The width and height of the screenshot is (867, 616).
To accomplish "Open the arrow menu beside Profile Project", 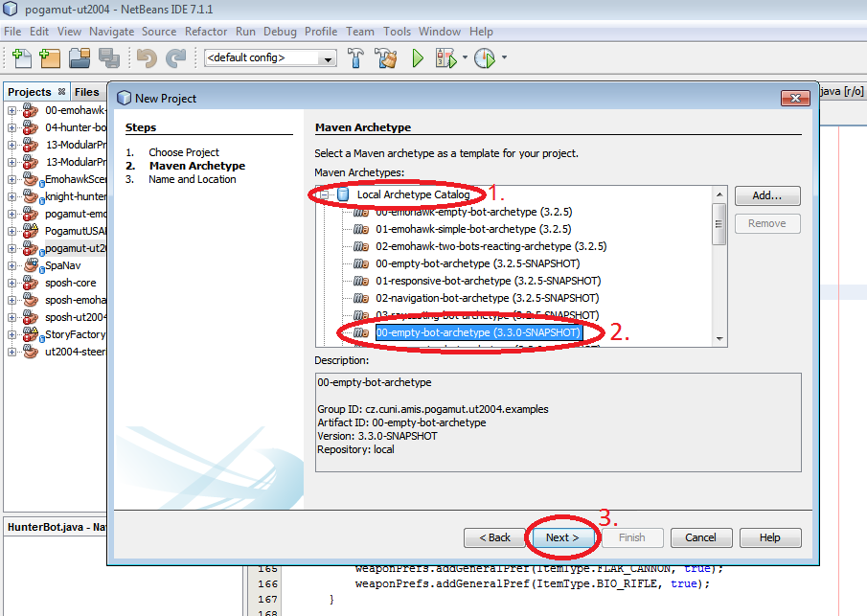I will point(504,57).
